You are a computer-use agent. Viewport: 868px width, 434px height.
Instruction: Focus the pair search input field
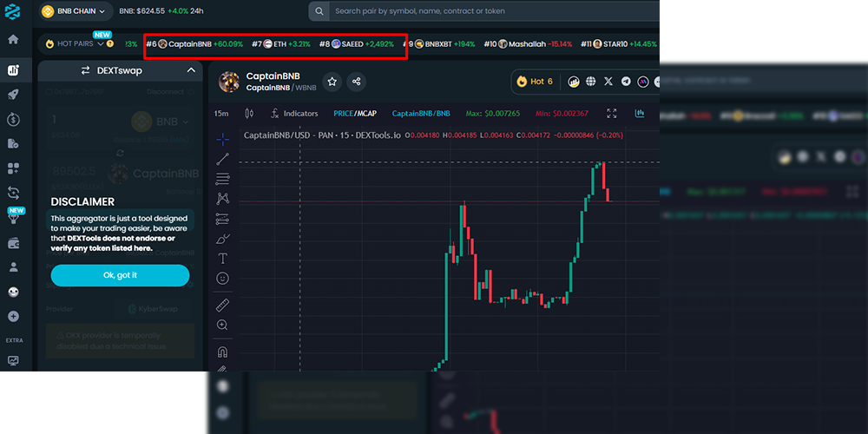pos(493,11)
